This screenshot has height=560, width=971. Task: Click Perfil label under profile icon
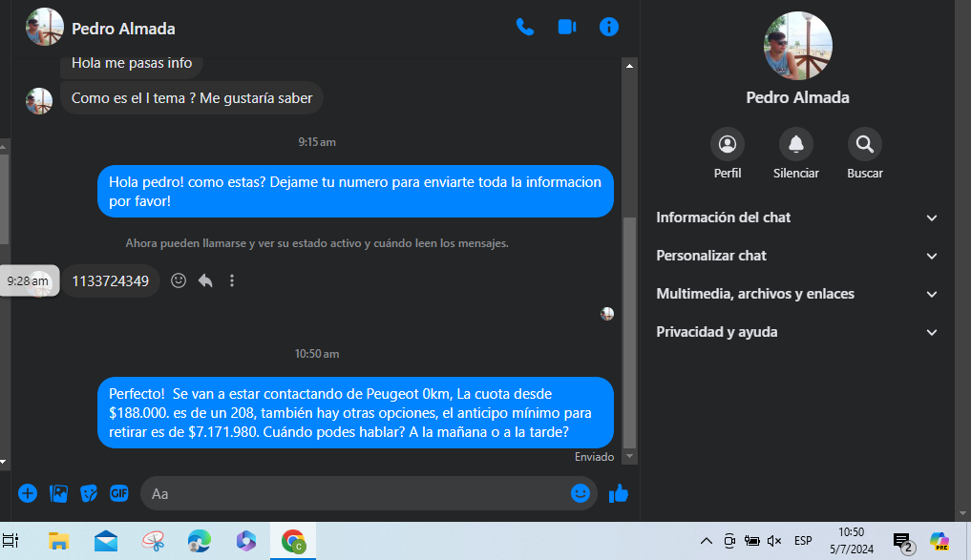pyautogui.click(x=727, y=174)
